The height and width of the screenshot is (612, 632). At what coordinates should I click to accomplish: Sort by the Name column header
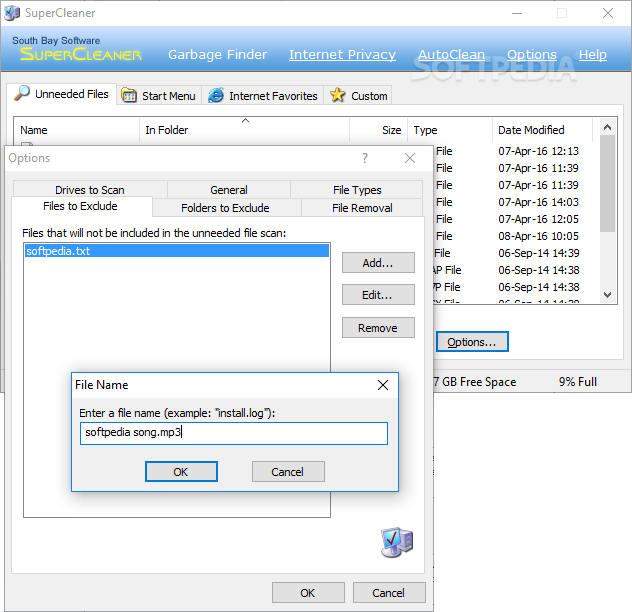coord(77,130)
